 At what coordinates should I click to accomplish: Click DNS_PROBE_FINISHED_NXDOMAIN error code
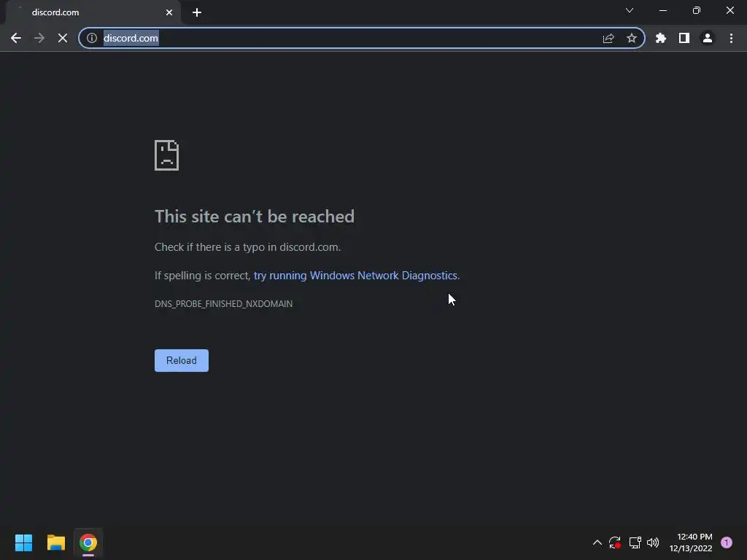223,304
